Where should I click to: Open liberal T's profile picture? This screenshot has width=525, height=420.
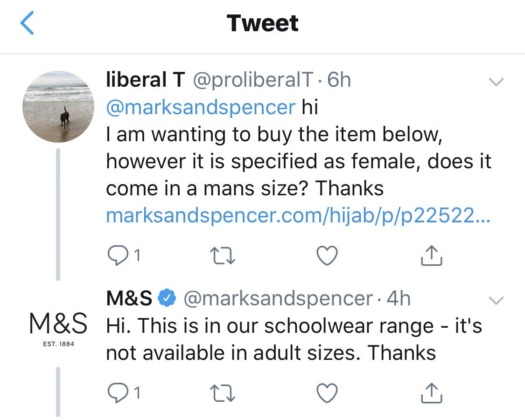tap(58, 107)
